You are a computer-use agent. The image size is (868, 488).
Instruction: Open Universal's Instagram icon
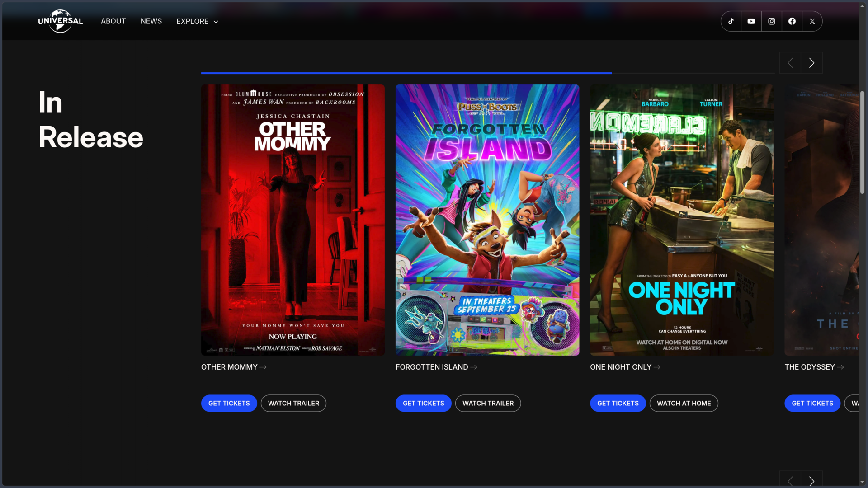point(772,21)
